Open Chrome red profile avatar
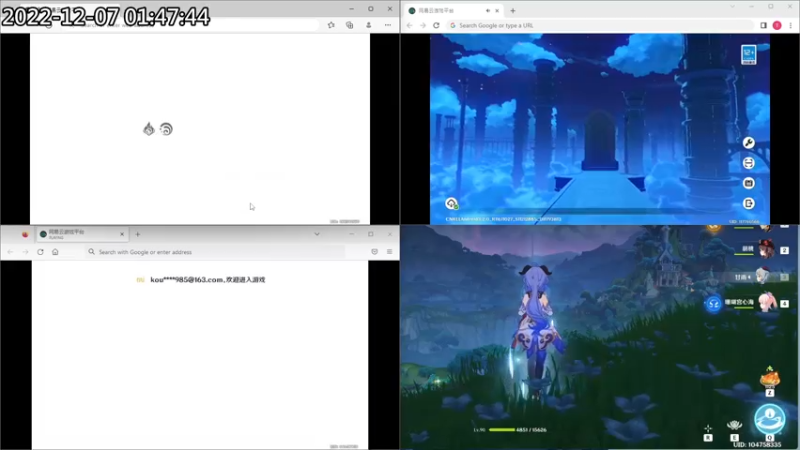The width and height of the screenshot is (800, 450). 777,25
